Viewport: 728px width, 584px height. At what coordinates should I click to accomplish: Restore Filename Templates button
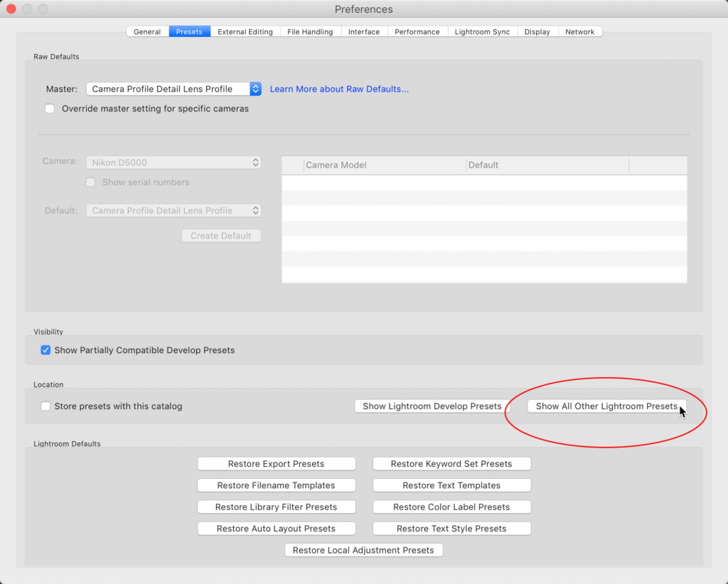coord(276,485)
